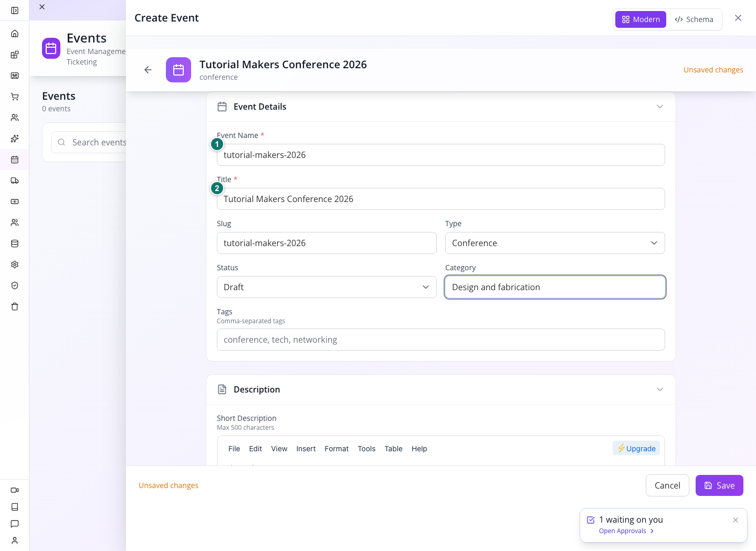Select the calendar events icon in the sidebar
The width and height of the screenshot is (756, 551).
pos(15,160)
